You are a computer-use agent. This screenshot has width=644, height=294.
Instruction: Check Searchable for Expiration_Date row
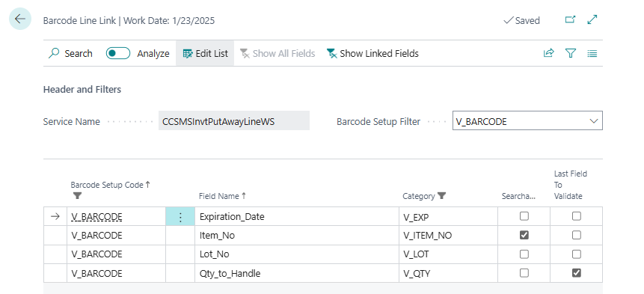524,216
